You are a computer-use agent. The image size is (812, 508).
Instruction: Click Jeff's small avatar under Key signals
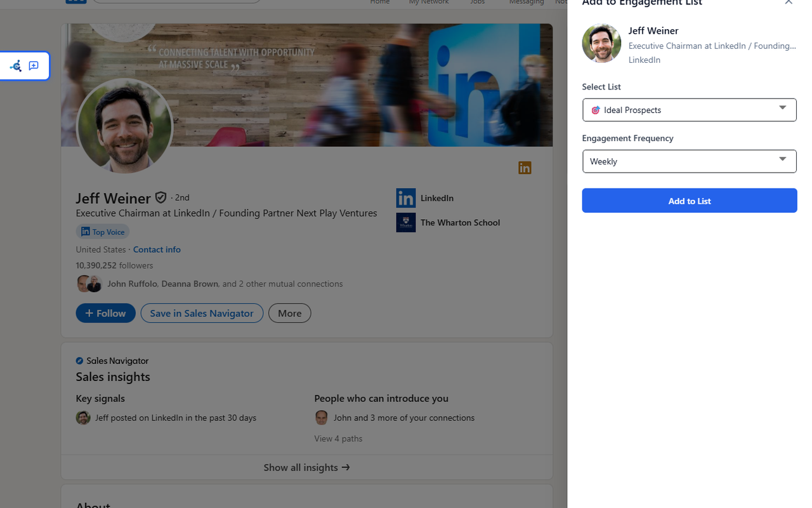[83, 417]
